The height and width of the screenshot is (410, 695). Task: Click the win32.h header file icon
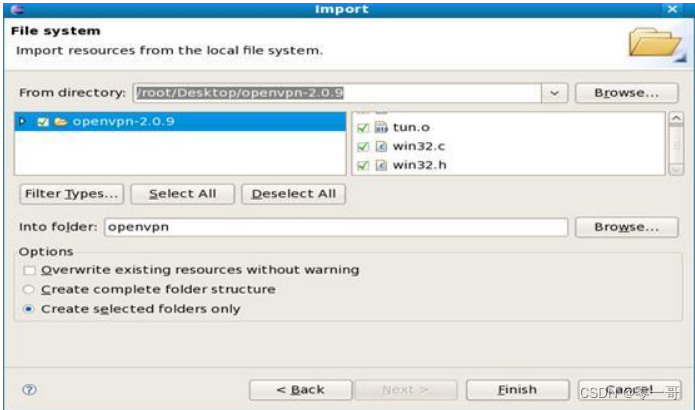coord(381,165)
